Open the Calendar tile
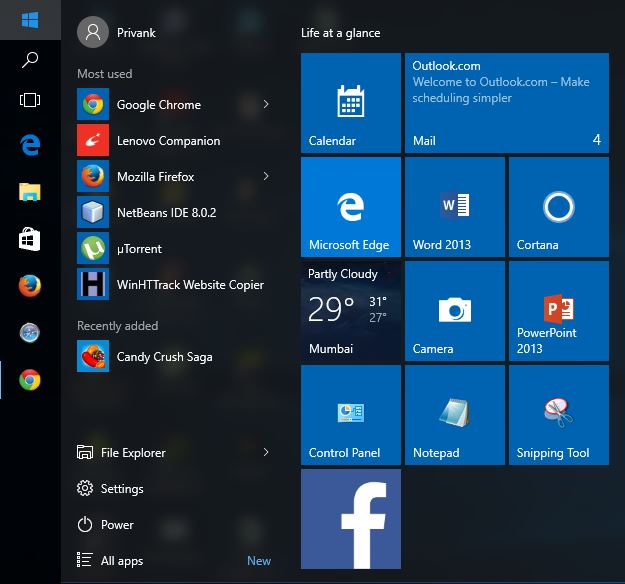625x584 pixels. point(351,103)
